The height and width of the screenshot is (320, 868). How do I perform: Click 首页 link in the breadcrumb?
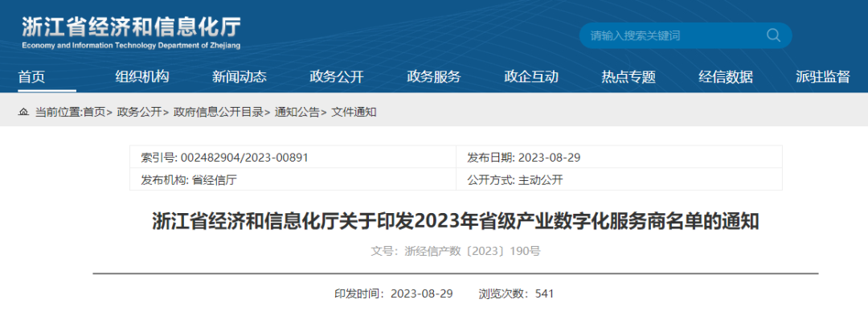click(x=93, y=113)
